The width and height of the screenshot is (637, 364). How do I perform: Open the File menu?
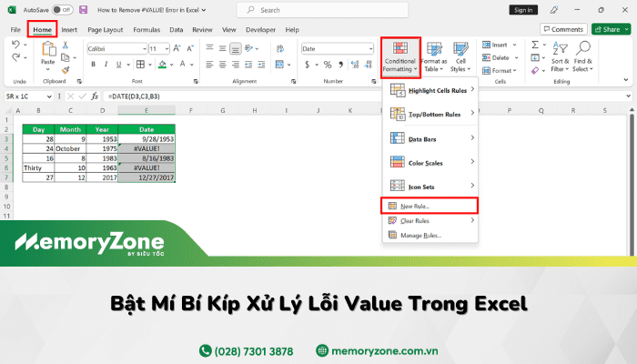tap(15, 30)
